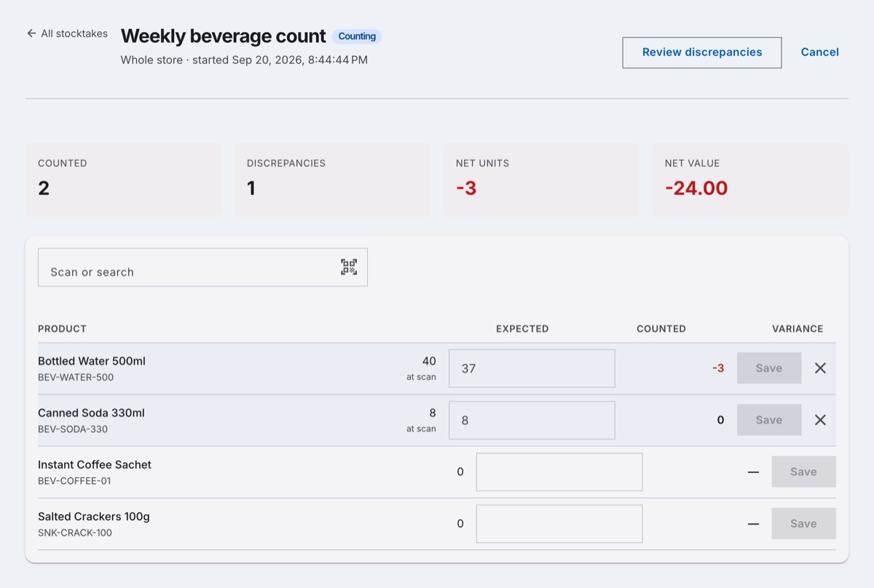The height and width of the screenshot is (588, 874).
Task: Save the Salted Crackers 100g count
Action: [x=803, y=523]
